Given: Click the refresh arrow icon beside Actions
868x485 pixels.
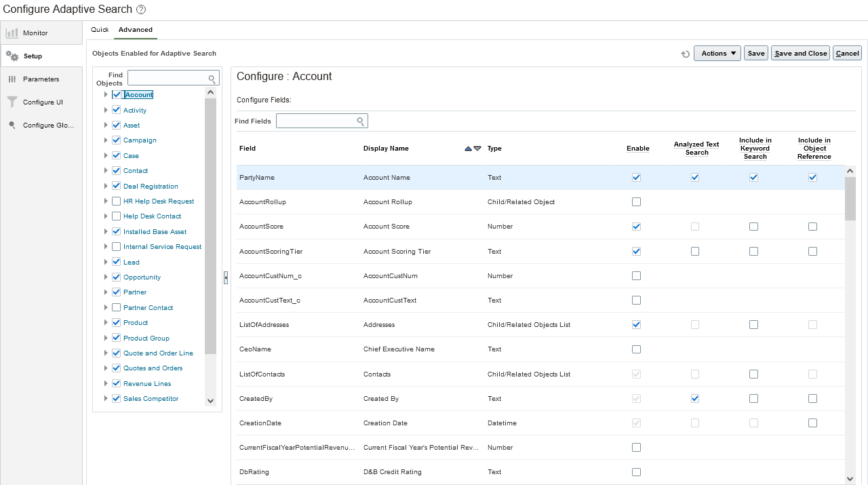Looking at the screenshot, I should coord(686,54).
